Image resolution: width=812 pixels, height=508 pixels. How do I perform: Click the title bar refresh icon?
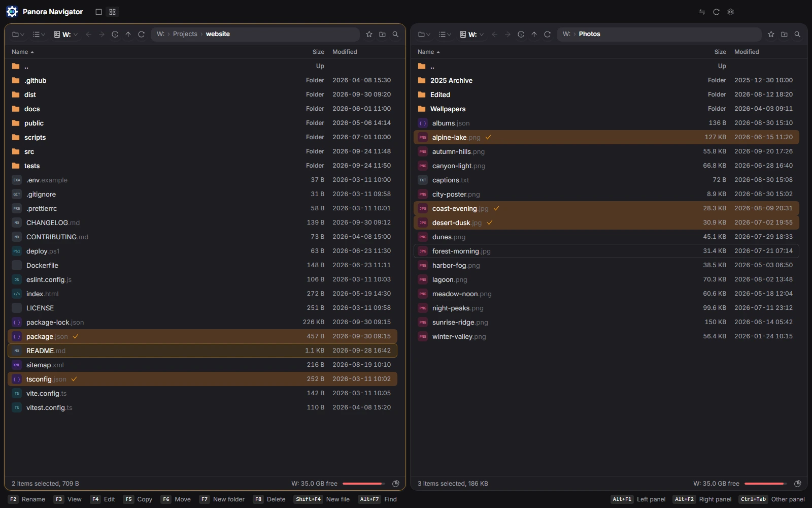coord(716,12)
